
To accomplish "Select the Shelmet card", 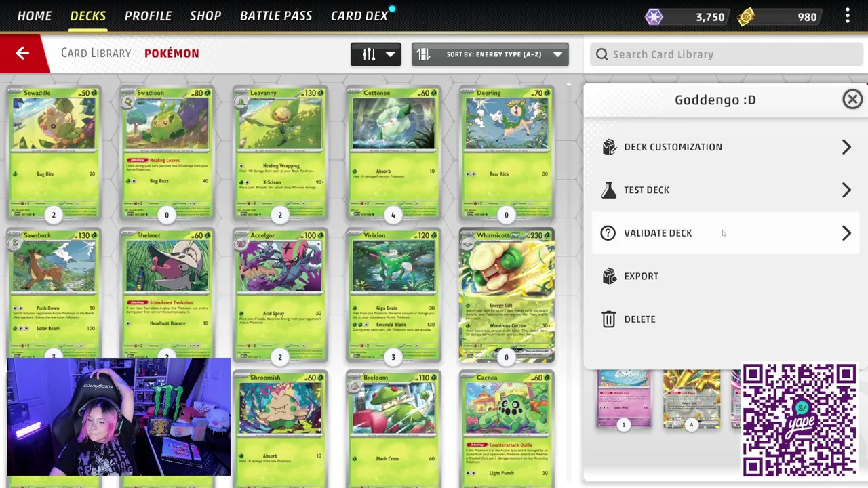I will point(167,294).
